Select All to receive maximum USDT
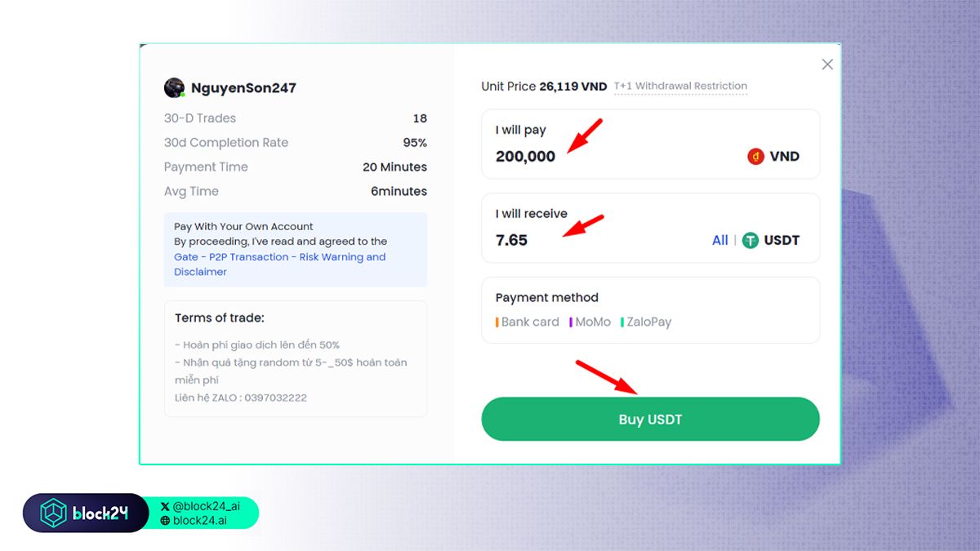The height and width of the screenshot is (551, 980). (x=720, y=241)
